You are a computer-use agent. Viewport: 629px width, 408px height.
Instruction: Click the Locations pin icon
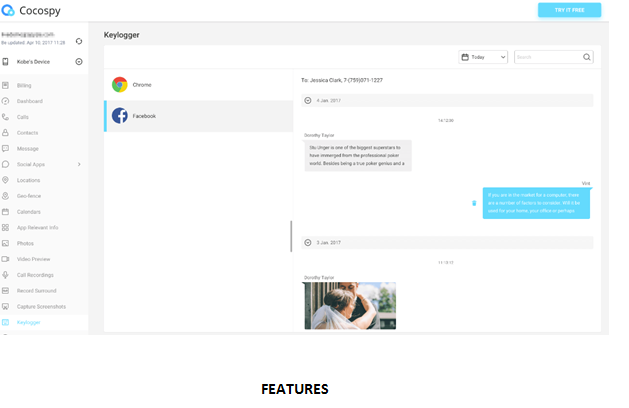[6, 180]
